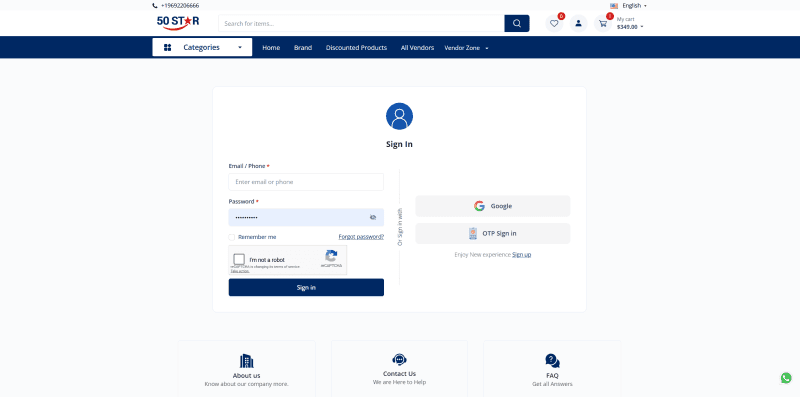Open the Brand menu item
Image resolution: width=800 pixels, height=397 pixels.
[x=303, y=47]
